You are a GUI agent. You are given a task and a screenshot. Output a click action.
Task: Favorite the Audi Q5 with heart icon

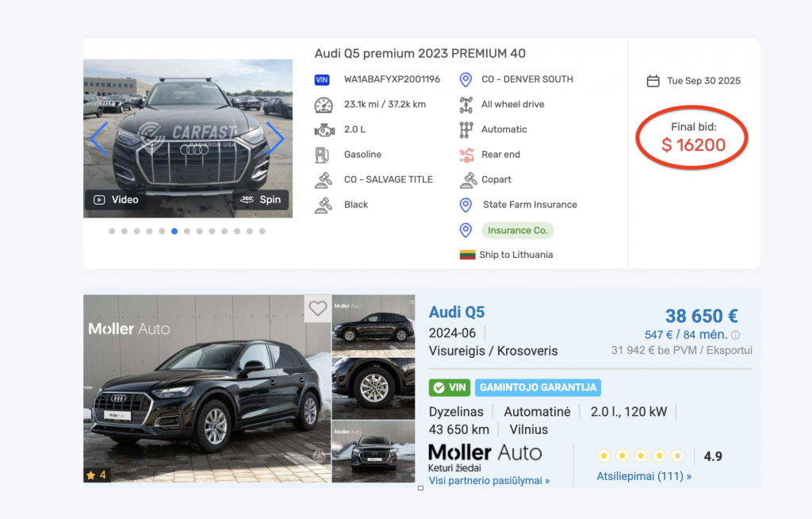[318, 309]
